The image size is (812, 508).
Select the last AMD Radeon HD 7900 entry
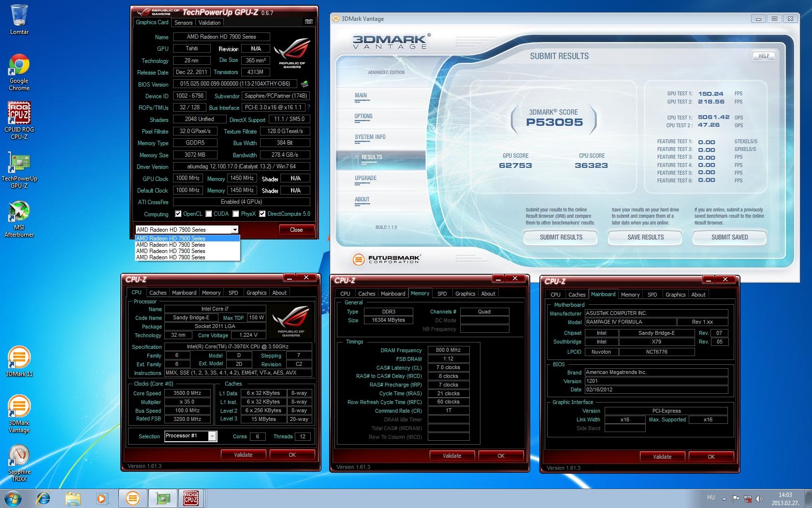pyautogui.click(x=188, y=257)
